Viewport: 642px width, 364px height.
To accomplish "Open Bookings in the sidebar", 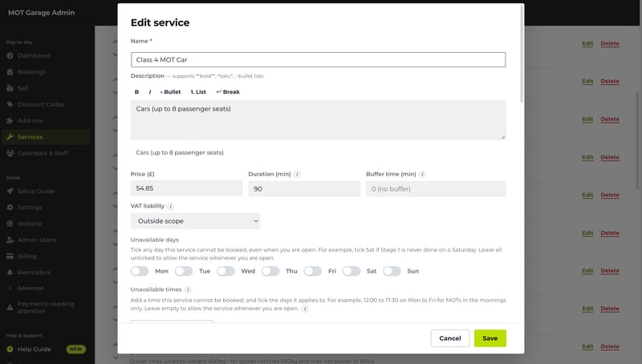I will [x=31, y=72].
